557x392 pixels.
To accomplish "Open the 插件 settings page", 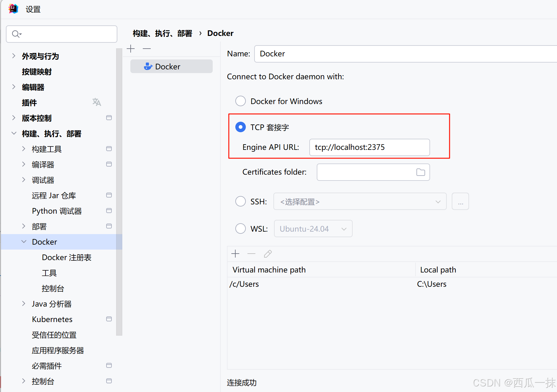I will [29, 103].
